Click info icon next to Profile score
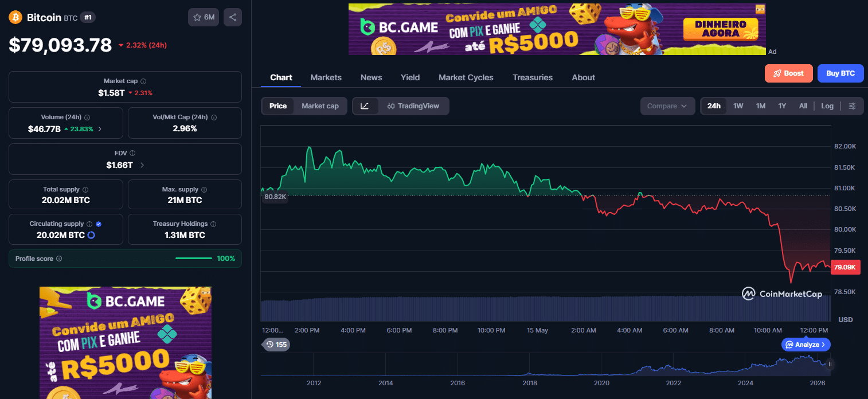Screen dimensions: 868x399 [59, 259]
